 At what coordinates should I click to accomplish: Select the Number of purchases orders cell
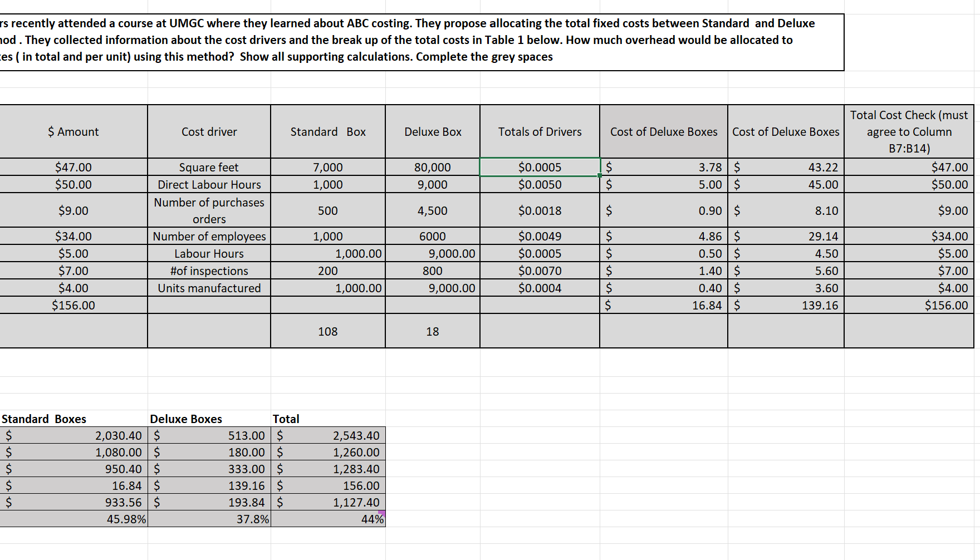[x=208, y=210]
